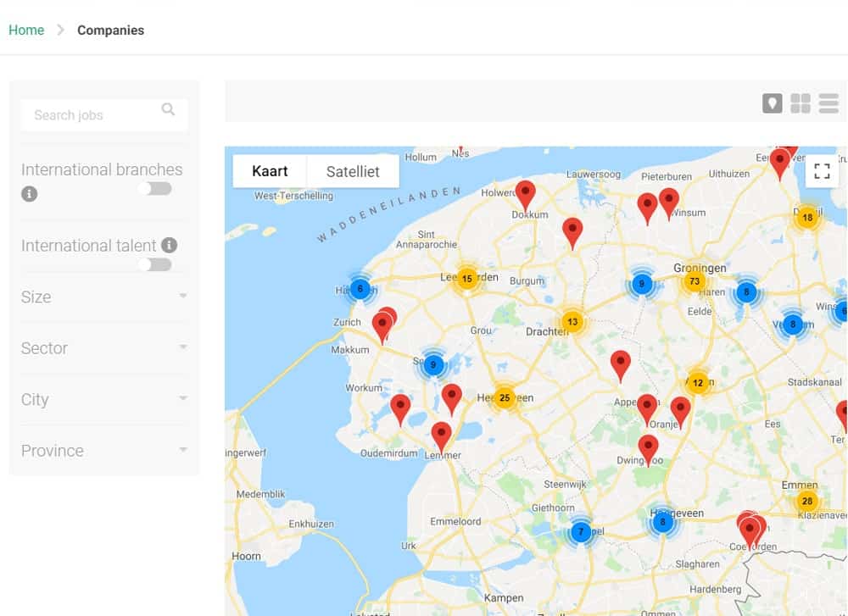Click the Giethoorn map label
This screenshot has height=616, width=848.
click(x=553, y=508)
